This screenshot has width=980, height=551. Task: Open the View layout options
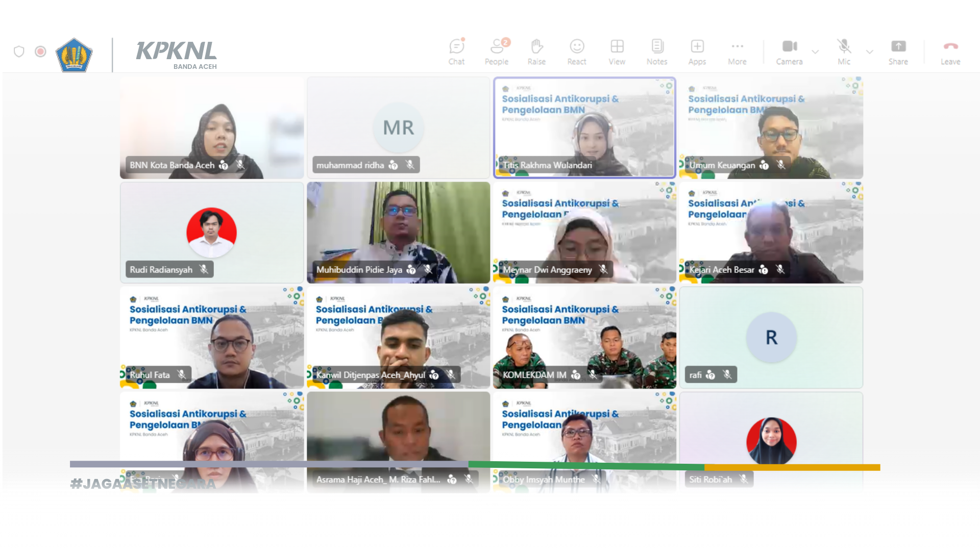pos(617,52)
